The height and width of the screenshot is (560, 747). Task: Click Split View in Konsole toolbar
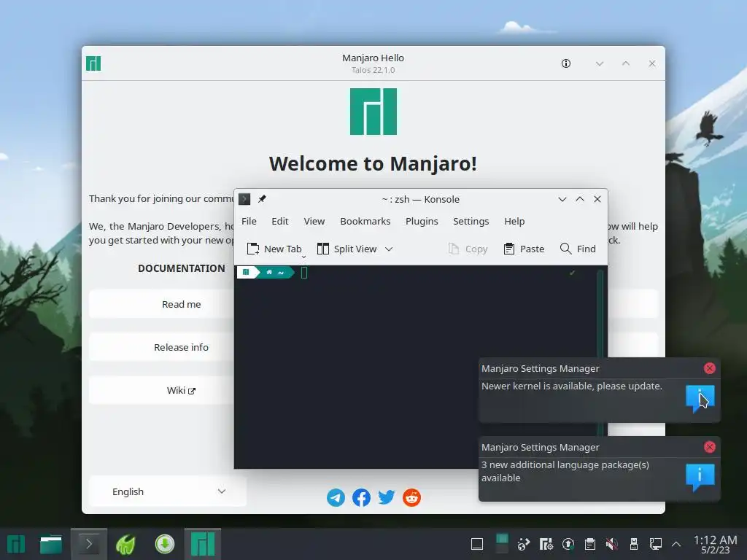[347, 249]
